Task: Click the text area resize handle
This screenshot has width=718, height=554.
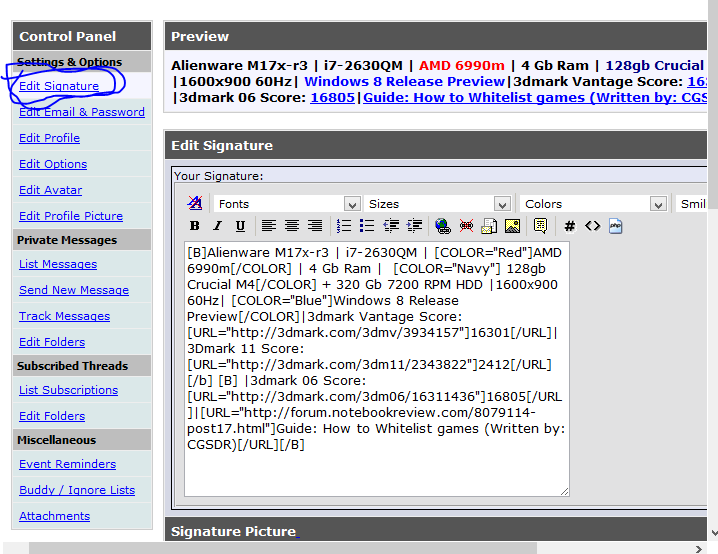Action: click(565, 492)
